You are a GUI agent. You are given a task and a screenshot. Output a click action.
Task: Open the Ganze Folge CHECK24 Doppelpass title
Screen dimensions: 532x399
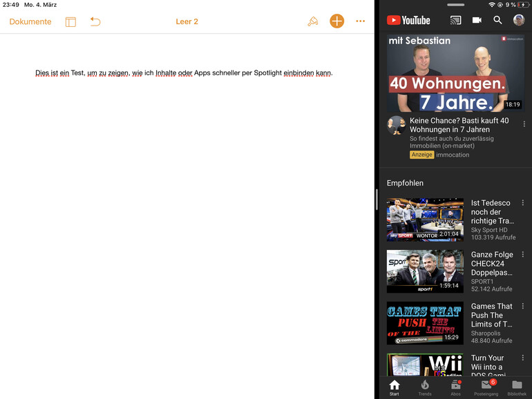[492, 264]
